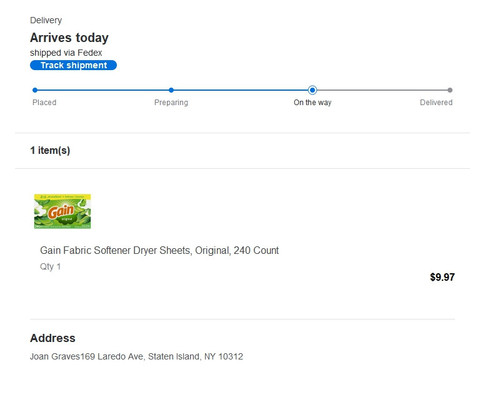
Task: Click the On the way status marker
Action: [x=312, y=90]
